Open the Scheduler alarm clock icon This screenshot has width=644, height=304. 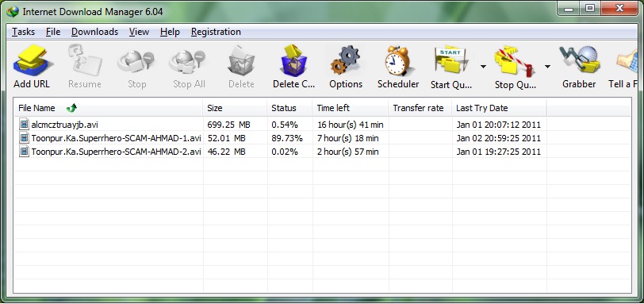tap(397, 60)
